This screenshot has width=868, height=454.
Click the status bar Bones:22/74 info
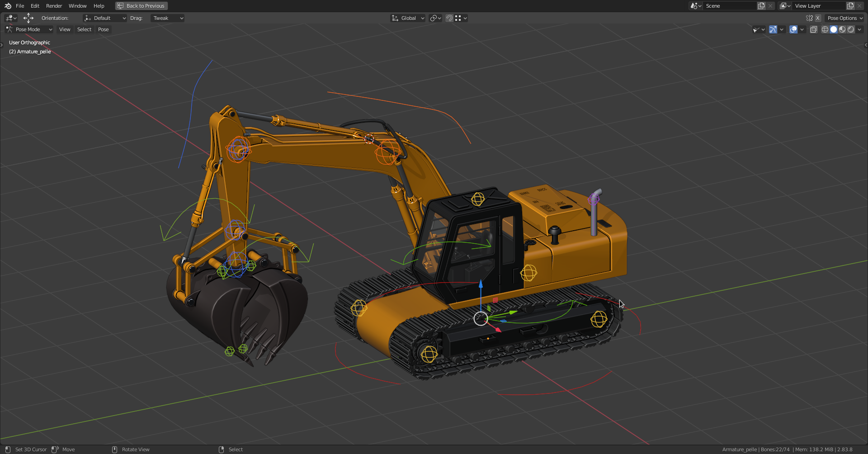pyautogui.click(x=775, y=449)
